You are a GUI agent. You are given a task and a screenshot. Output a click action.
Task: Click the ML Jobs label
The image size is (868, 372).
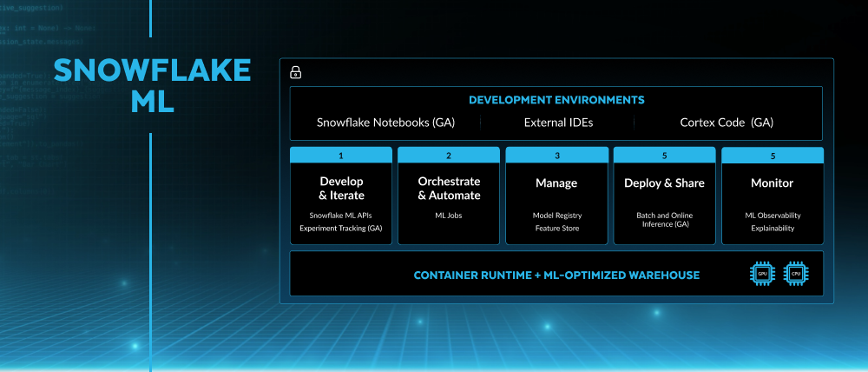(x=449, y=216)
